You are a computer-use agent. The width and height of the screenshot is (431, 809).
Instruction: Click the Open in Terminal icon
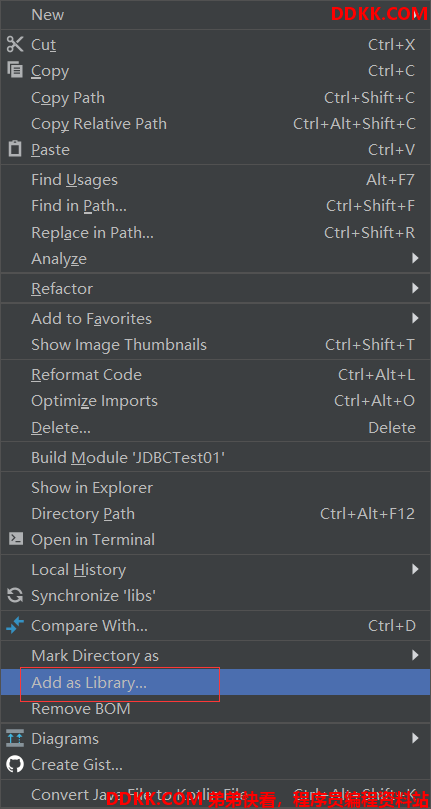click(x=15, y=539)
